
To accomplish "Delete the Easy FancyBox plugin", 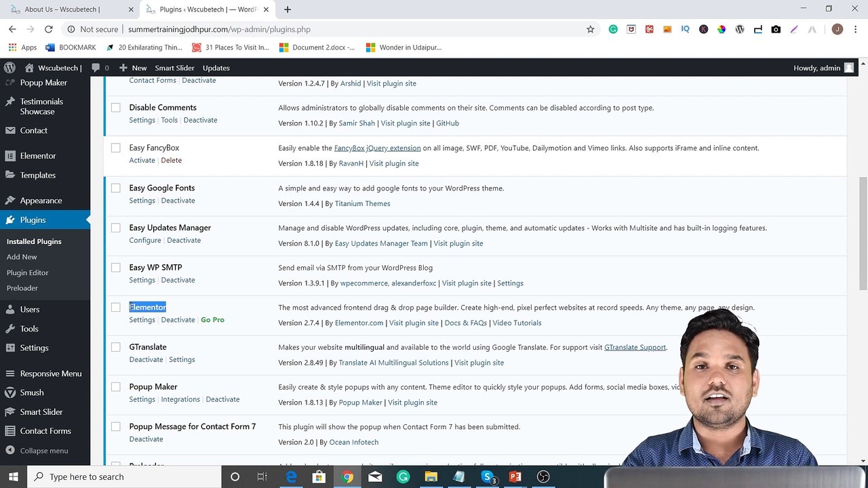I will coord(171,160).
